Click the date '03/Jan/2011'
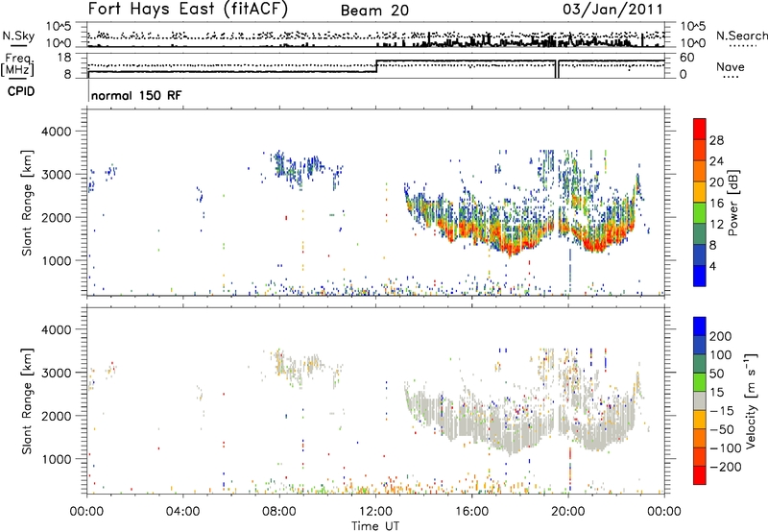Screen dimensions: 768x532 (612, 9)
